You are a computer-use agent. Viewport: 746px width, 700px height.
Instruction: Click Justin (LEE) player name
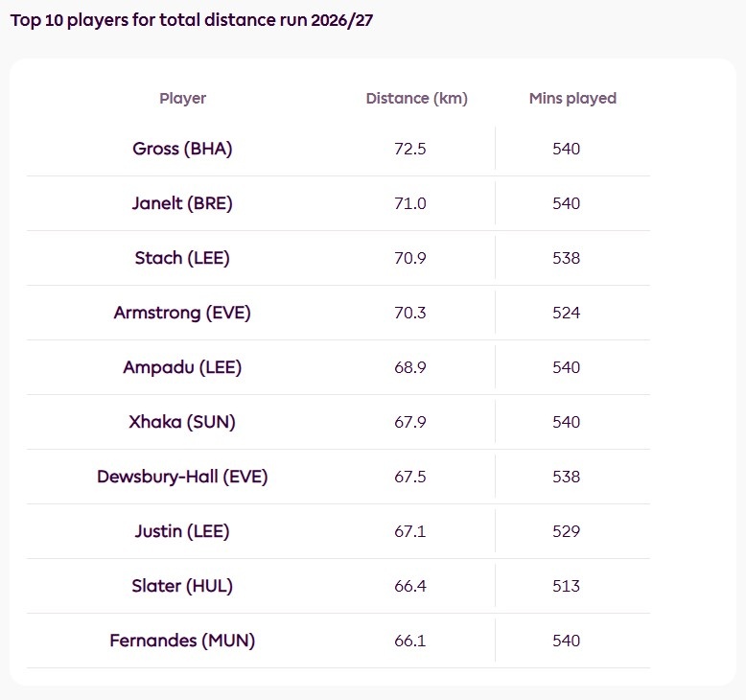coord(182,531)
